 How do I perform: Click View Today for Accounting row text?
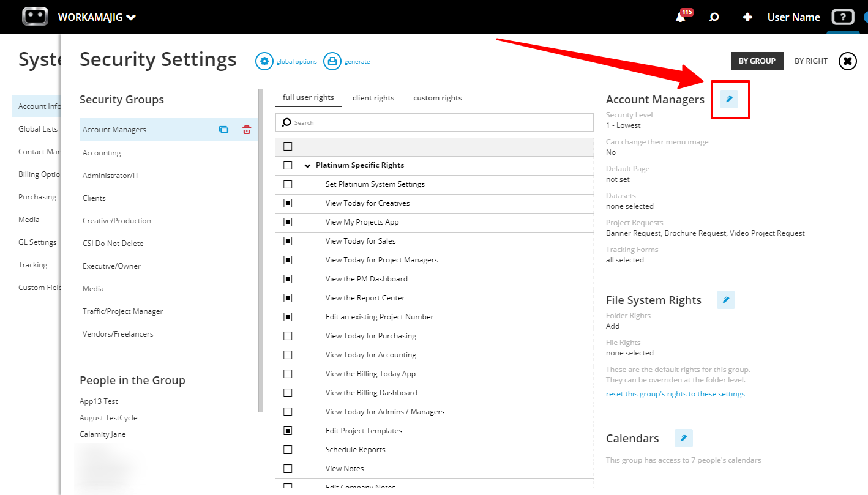pyautogui.click(x=370, y=355)
